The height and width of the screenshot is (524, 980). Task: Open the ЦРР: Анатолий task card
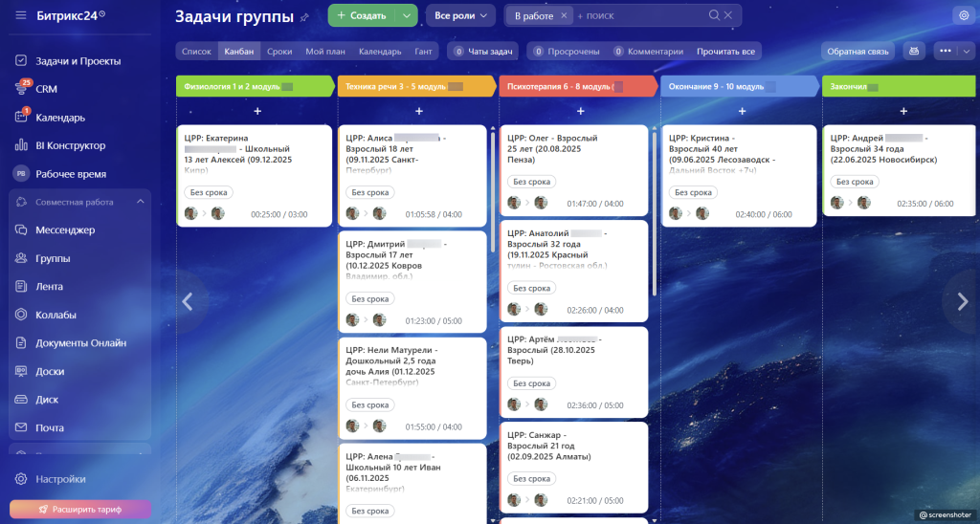[574, 271]
